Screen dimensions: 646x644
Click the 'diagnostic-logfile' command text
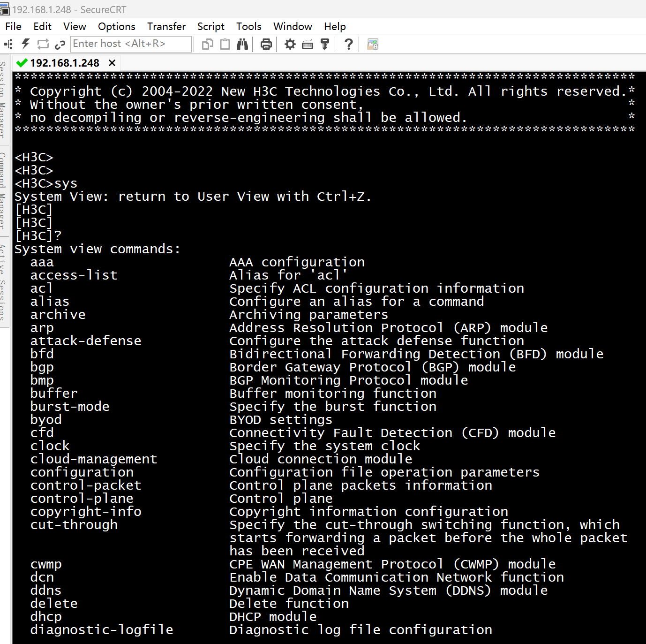tap(102, 629)
